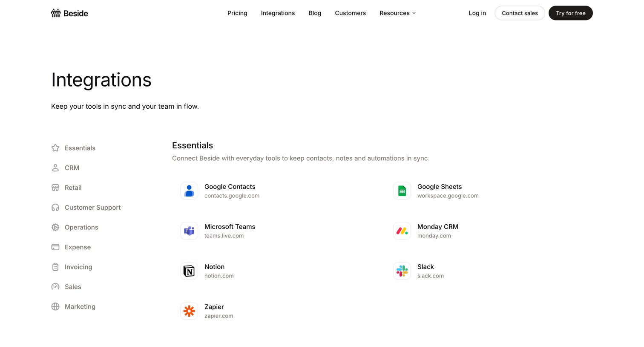
Task: Click the Microsoft Teams app icon
Action: [189, 231]
